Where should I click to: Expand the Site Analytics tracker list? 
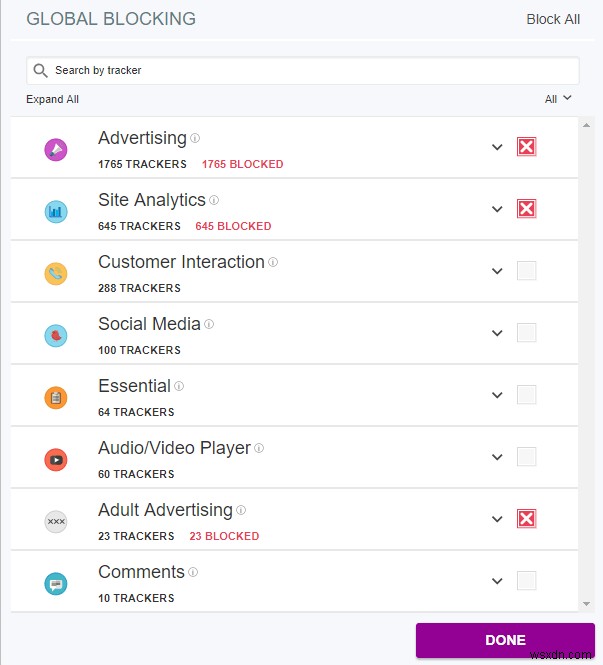pyautogui.click(x=497, y=209)
